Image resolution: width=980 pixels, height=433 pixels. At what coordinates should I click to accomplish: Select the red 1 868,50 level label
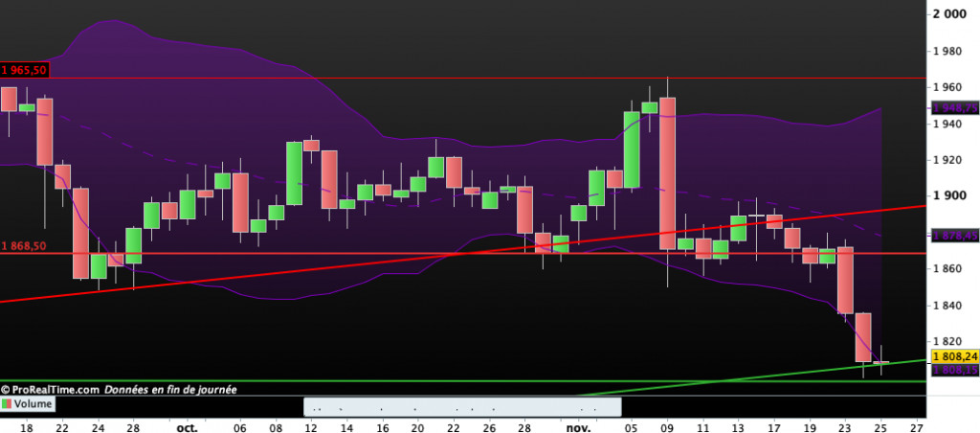point(24,246)
